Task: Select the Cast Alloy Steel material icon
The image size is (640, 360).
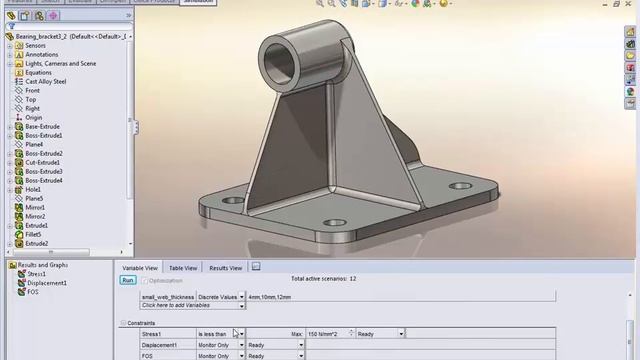Action: [19, 81]
